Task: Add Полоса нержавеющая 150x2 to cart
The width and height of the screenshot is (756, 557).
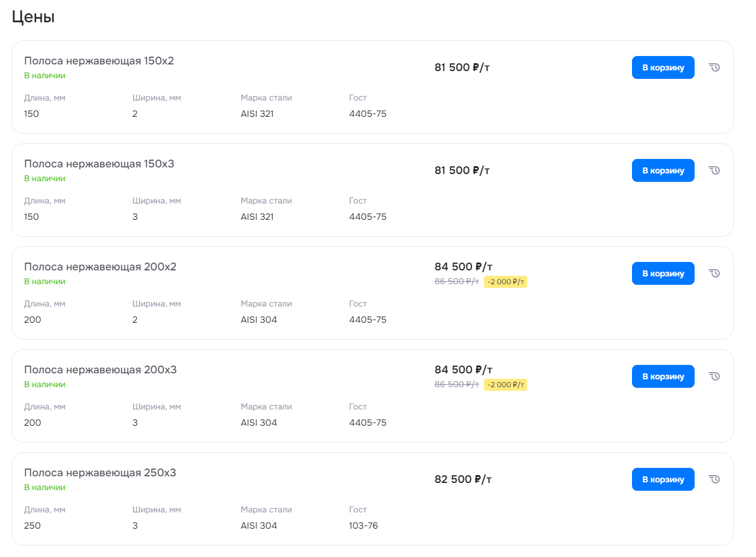Action: pos(663,67)
